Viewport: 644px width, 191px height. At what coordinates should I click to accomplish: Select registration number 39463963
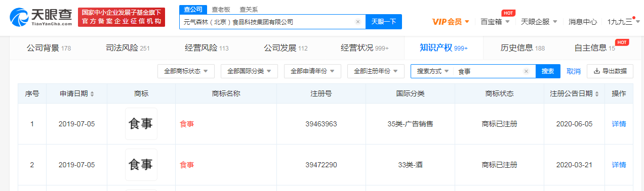pyautogui.click(x=321, y=124)
